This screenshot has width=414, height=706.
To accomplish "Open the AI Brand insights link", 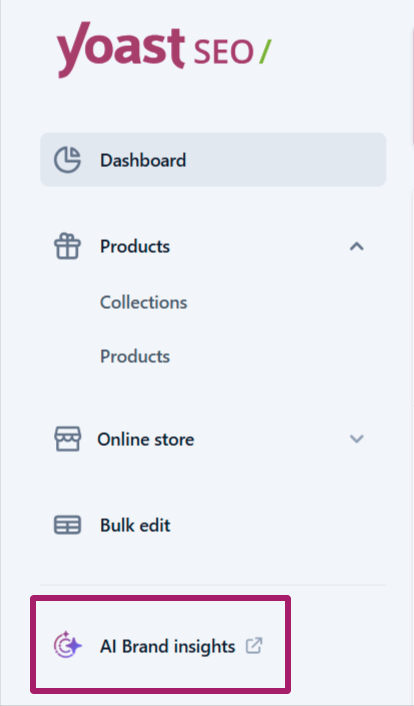I will click(x=168, y=647).
